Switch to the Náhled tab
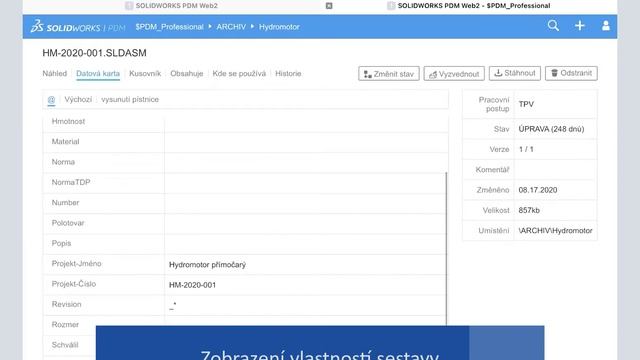 (x=55, y=73)
